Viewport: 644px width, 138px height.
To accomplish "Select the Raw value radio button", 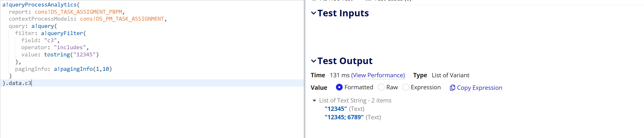I will coord(381,87).
